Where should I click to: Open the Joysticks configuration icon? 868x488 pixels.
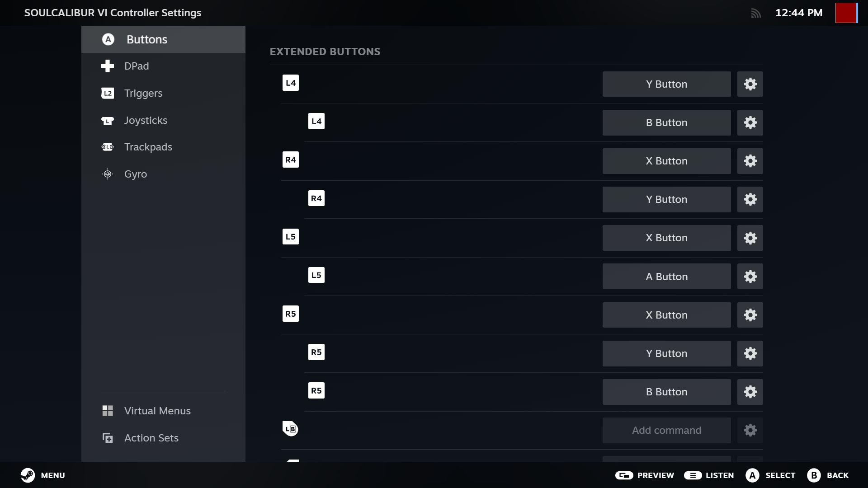[108, 120]
